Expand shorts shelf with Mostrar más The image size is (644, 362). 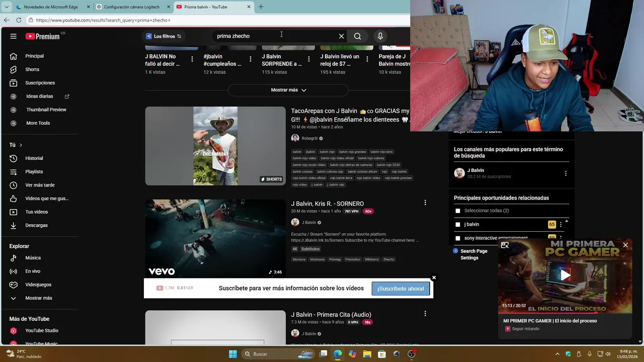click(x=288, y=90)
